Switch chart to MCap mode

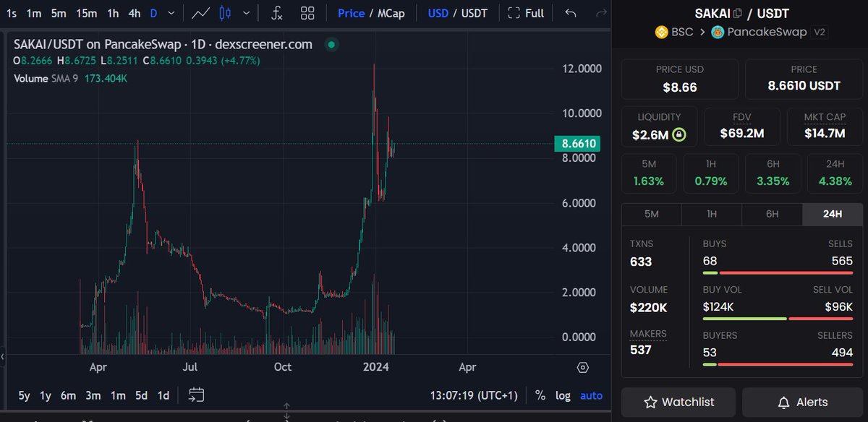(391, 13)
